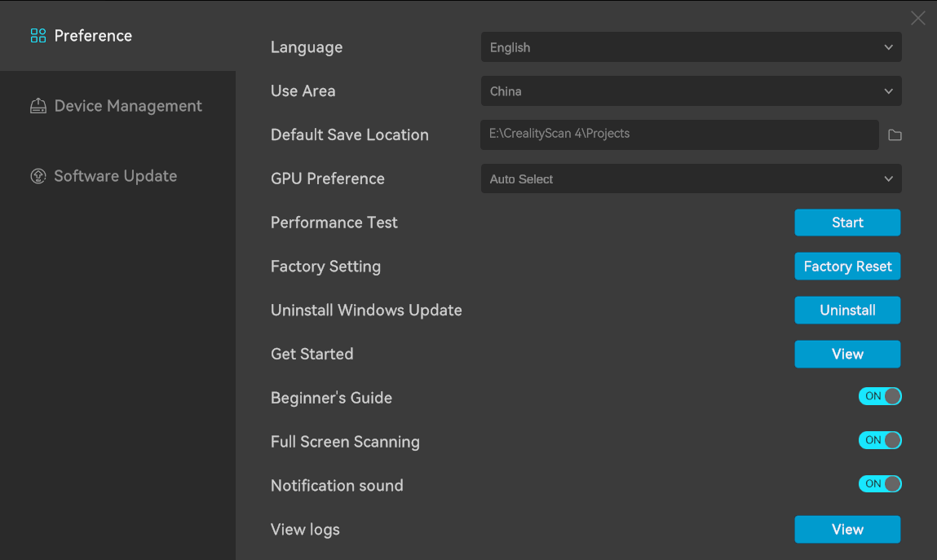
Task: Click Uninstall for Windows Update
Action: [x=847, y=311]
